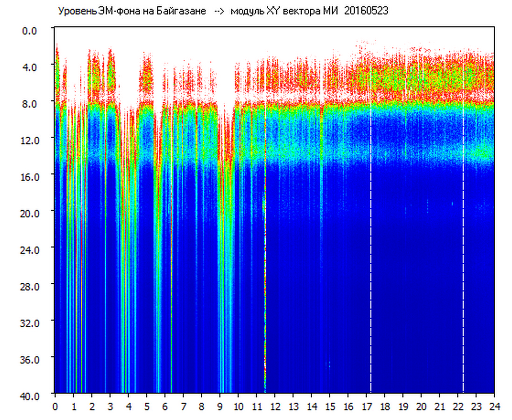
Task: Click the date 20160523 in the title
Action: pos(366,11)
